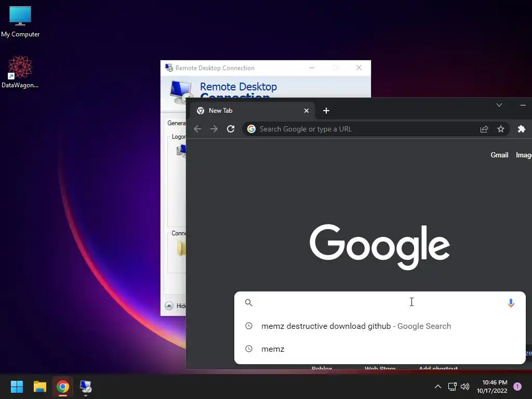
Task: Click the search magnifier icon
Action: pyautogui.click(x=249, y=303)
